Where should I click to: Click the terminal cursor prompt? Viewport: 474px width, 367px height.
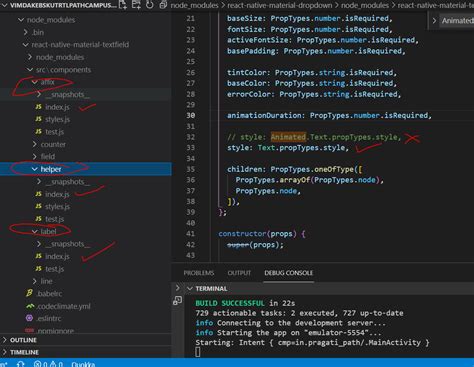(x=198, y=352)
